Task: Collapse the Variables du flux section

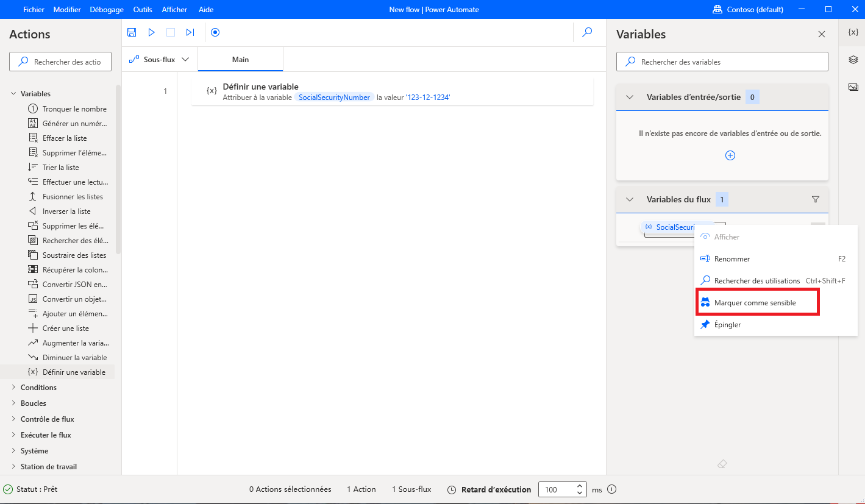Action: (629, 199)
